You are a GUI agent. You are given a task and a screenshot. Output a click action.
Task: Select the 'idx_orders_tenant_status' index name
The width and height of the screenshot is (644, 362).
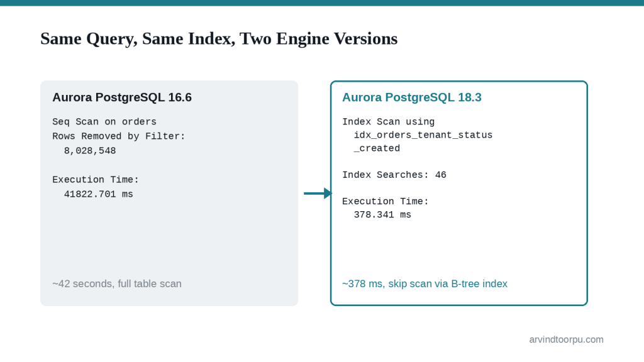[423, 135]
